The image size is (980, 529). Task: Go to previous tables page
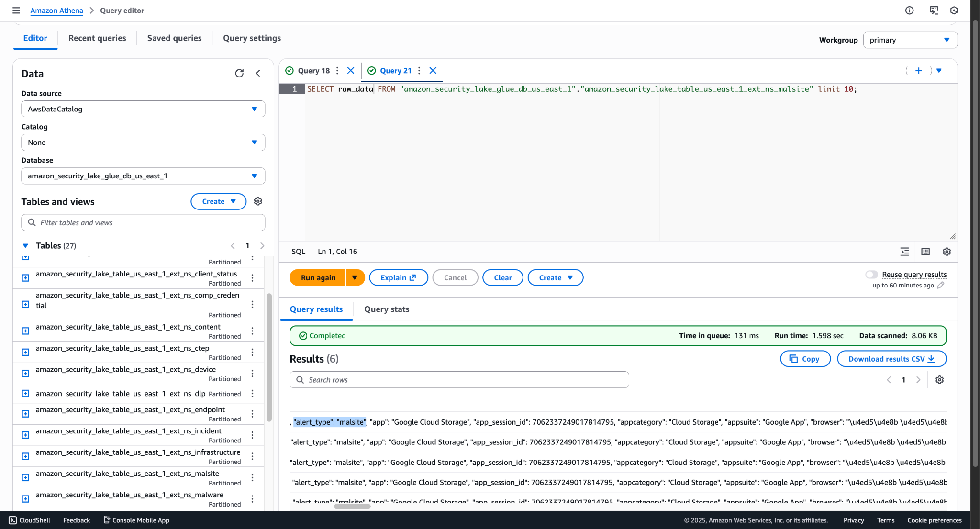click(233, 246)
